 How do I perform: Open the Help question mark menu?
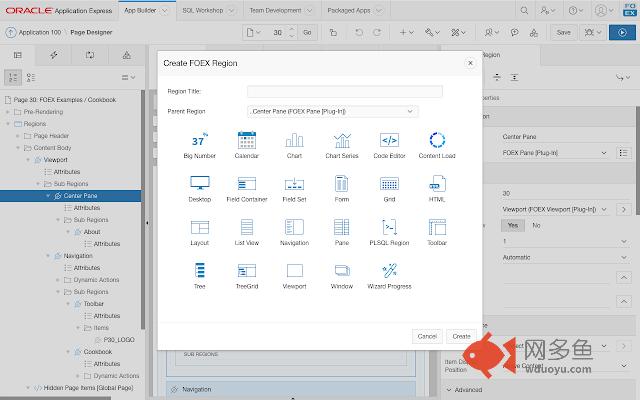pos(576,11)
